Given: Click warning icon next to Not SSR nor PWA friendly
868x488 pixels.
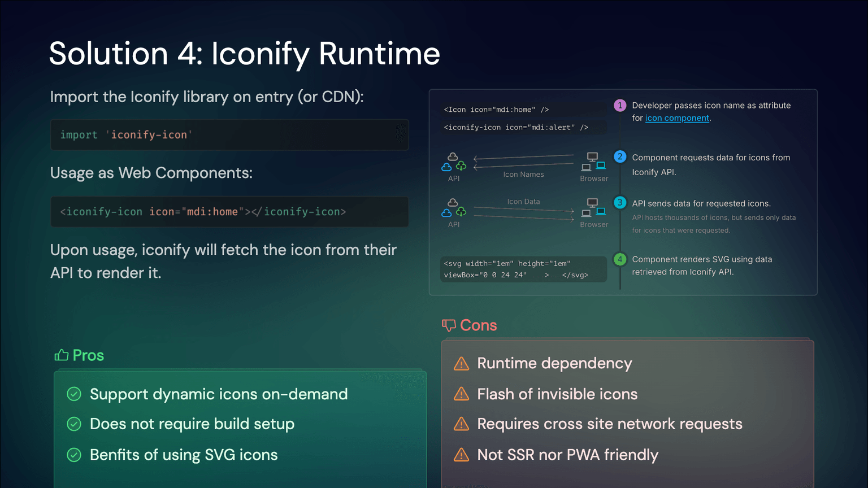Looking at the screenshot, I should tap(461, 455).
